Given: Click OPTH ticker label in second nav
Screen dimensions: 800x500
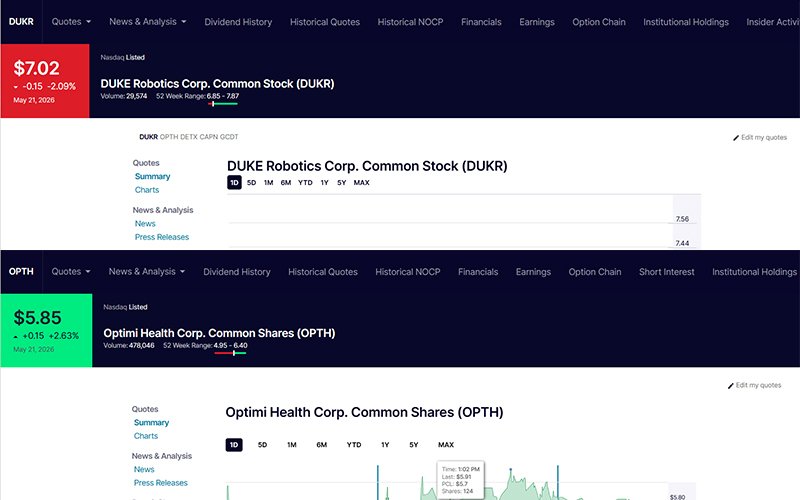Looking at the screenshot, I should [21, 271].
